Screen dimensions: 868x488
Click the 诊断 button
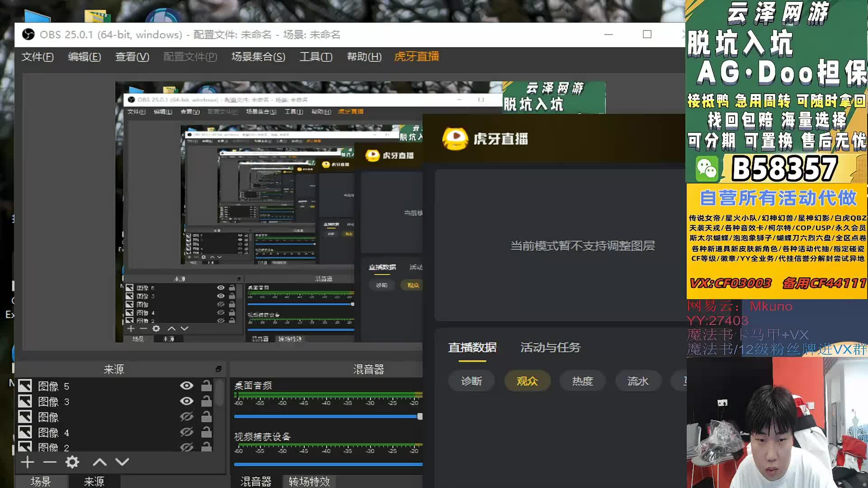(x=472, y=381)
